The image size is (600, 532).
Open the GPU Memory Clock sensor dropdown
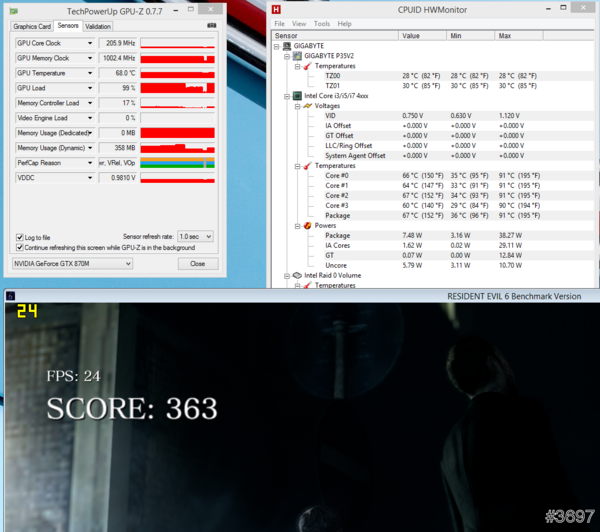pos(90,58)
